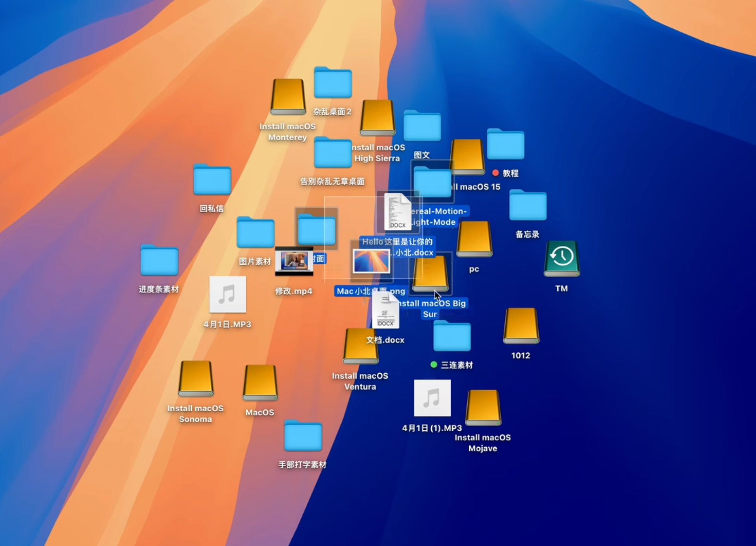Image resolution: width=756 pixels, height=546 pixels.
Task: Select the 4月1日.MP3 audio file icon
Action: (228, 294)
